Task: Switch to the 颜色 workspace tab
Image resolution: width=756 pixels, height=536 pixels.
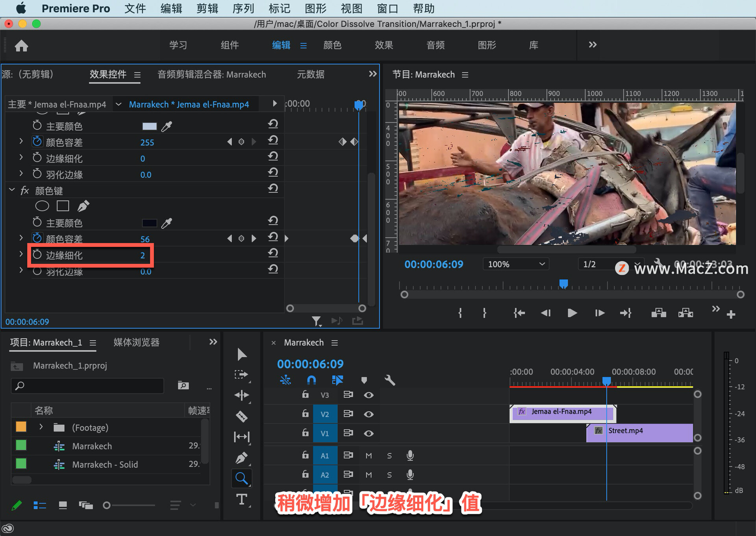Action: click(x=332, y=45)
